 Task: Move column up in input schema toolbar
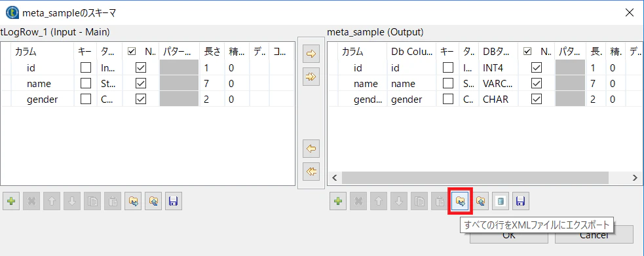pos(52,202)
